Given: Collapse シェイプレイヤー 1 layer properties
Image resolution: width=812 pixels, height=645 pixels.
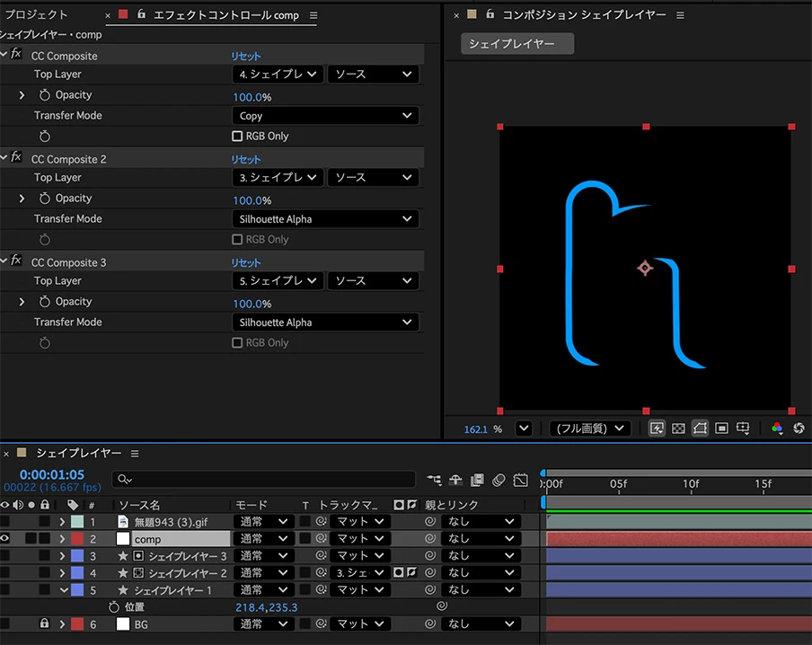Looking at the screenshot, I should coord(64,590).
